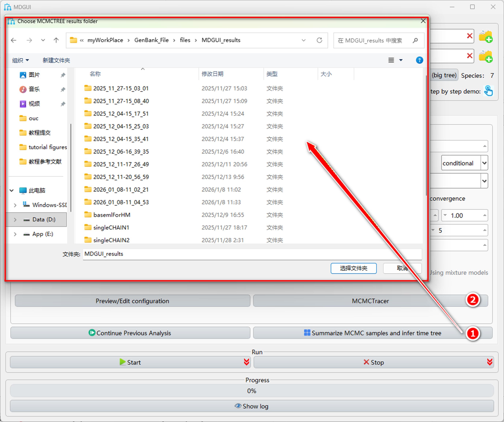Screen dimensions: 504x422
Task: Sort by 名称 column header
Action: click(x=95, y=74)
